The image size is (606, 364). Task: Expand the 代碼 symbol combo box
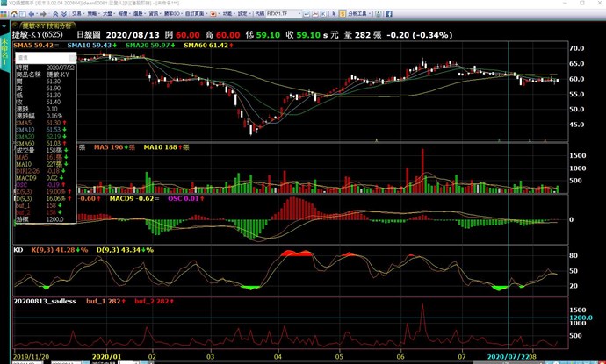tap(299, 14)
